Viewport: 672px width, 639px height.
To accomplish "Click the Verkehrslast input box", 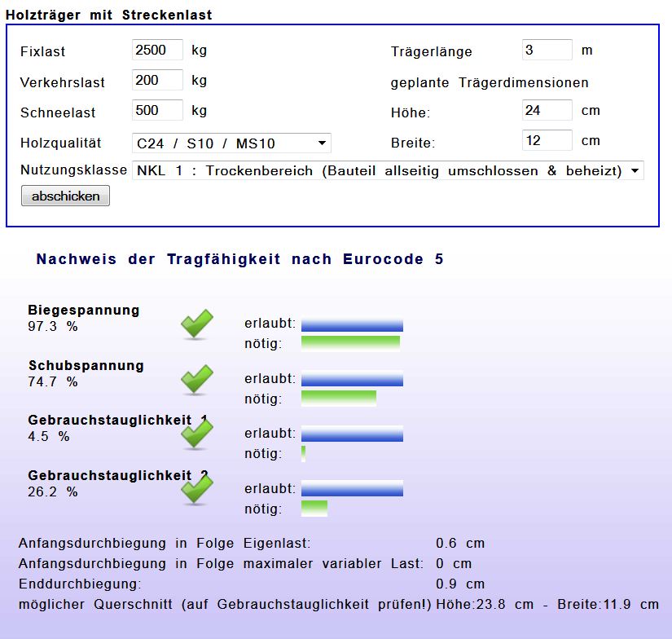I will (x=157, y=80).
